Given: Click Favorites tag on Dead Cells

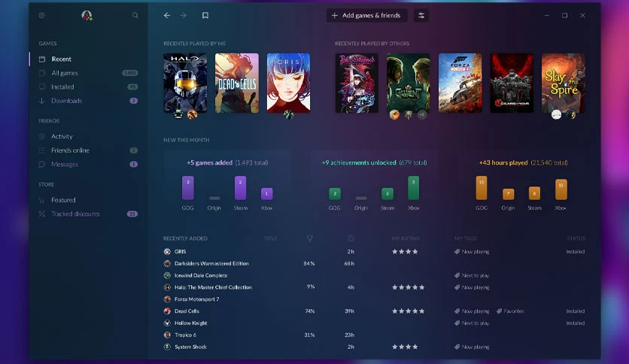Looking at the screenshot, I should click(510, 311).
